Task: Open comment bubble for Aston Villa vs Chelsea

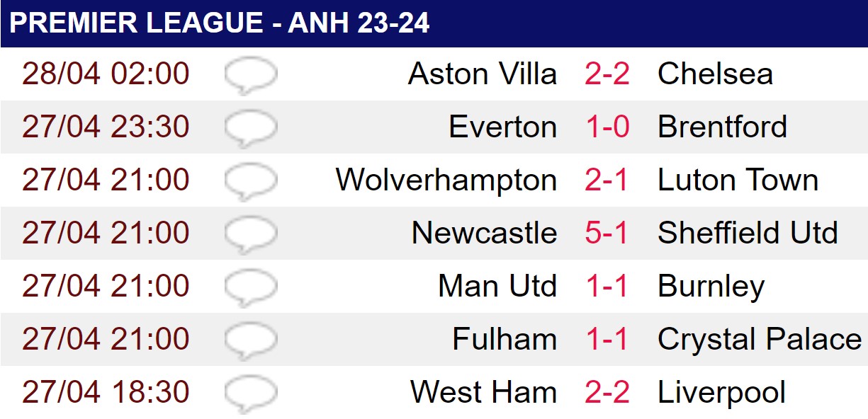Action: coord(251,76)
